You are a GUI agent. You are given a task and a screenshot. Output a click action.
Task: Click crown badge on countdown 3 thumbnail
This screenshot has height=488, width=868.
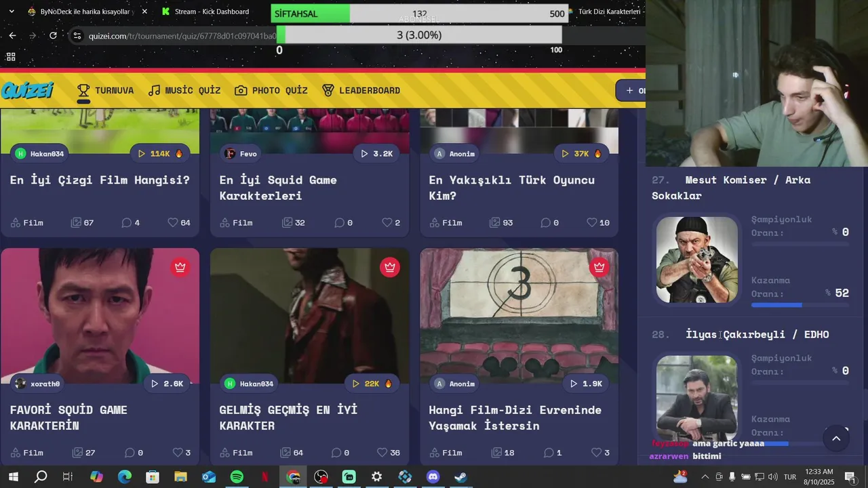coord(599,267)
